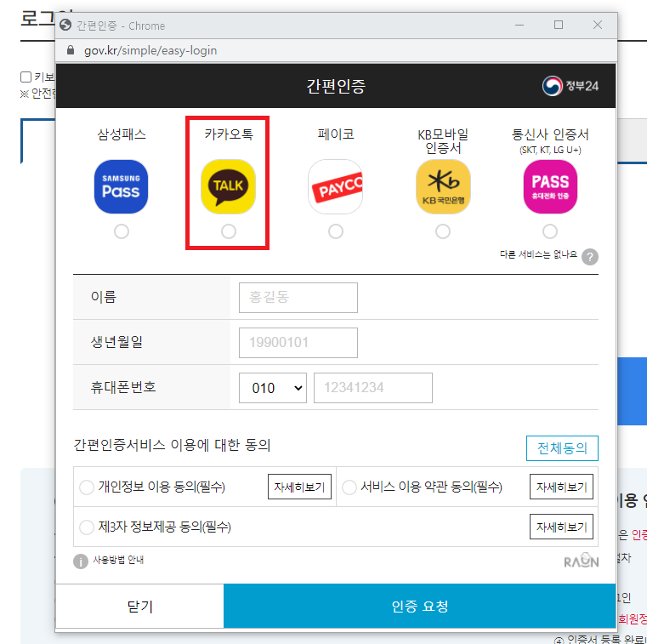Click the 간편인증 header title
The width and height of the screenshot is (647, 644).
336,86
